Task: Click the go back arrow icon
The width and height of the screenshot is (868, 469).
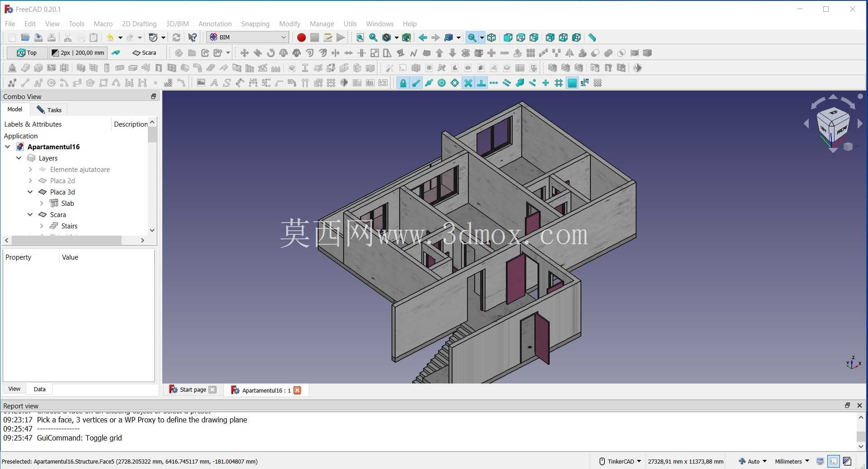Action: click(x=423, y=38)
